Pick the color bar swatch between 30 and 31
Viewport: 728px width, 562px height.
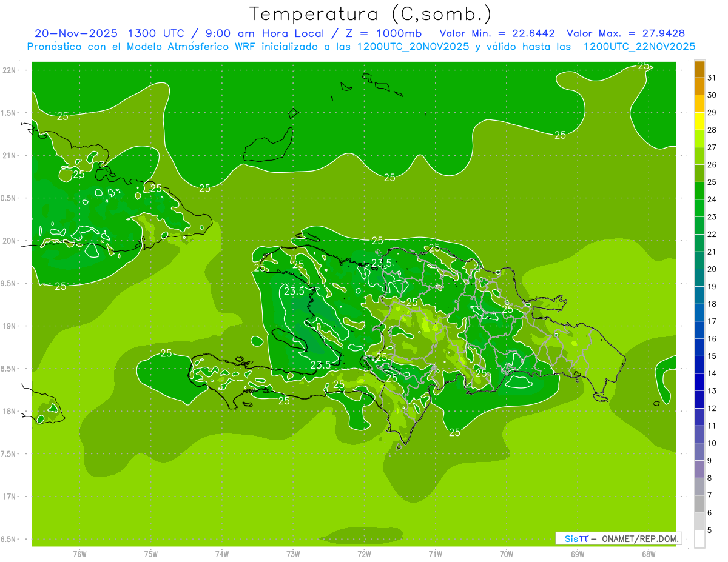pos(699,87)
